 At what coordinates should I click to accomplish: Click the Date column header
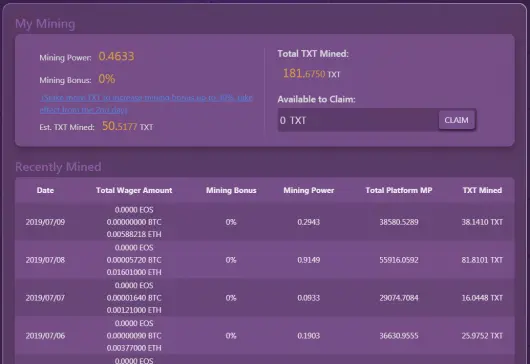[45, 190]
